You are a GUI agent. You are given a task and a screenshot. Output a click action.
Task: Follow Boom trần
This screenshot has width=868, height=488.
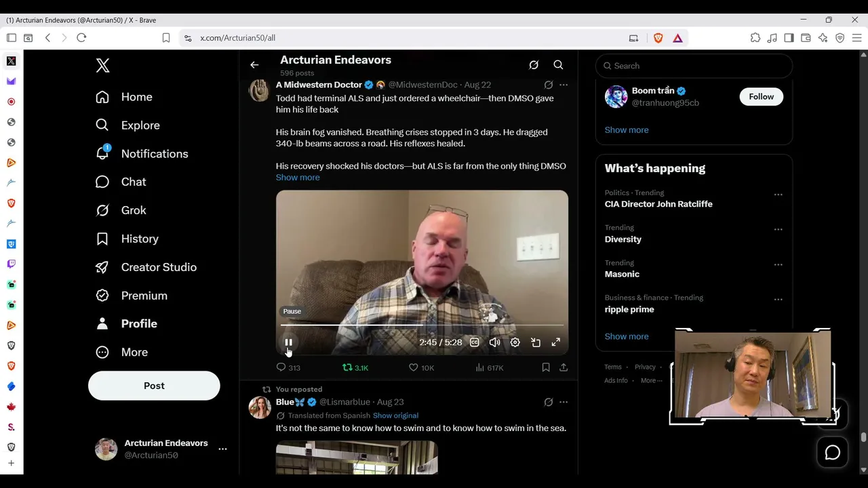[x=761, y=97]
